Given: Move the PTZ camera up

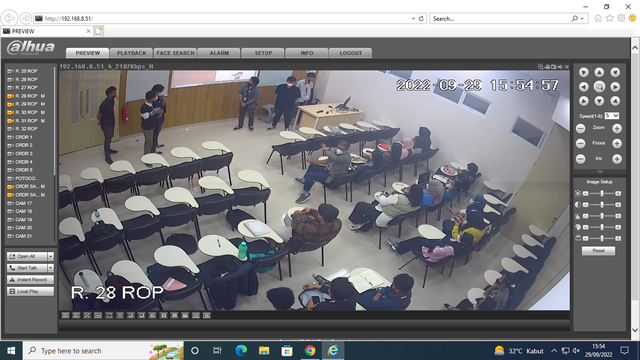Looking at the screenshot, I should [x=599, y=72].
